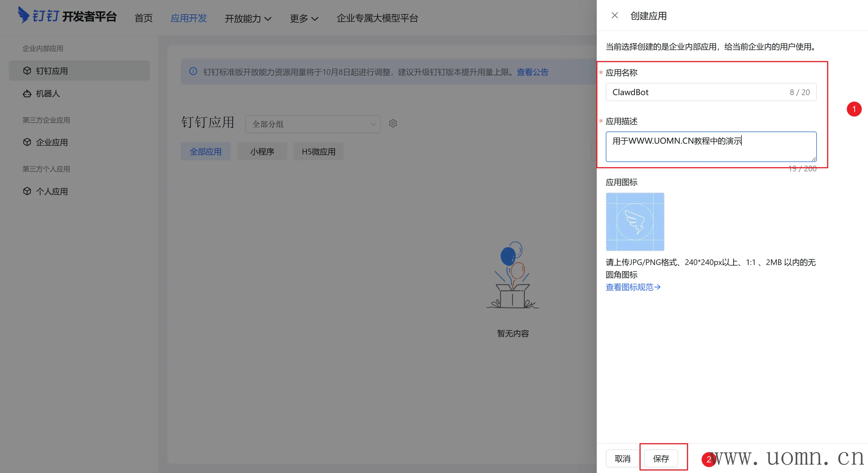868x473 pixels.
Task: Switch to the H5微应用 tab
Action: coord(318,152)
